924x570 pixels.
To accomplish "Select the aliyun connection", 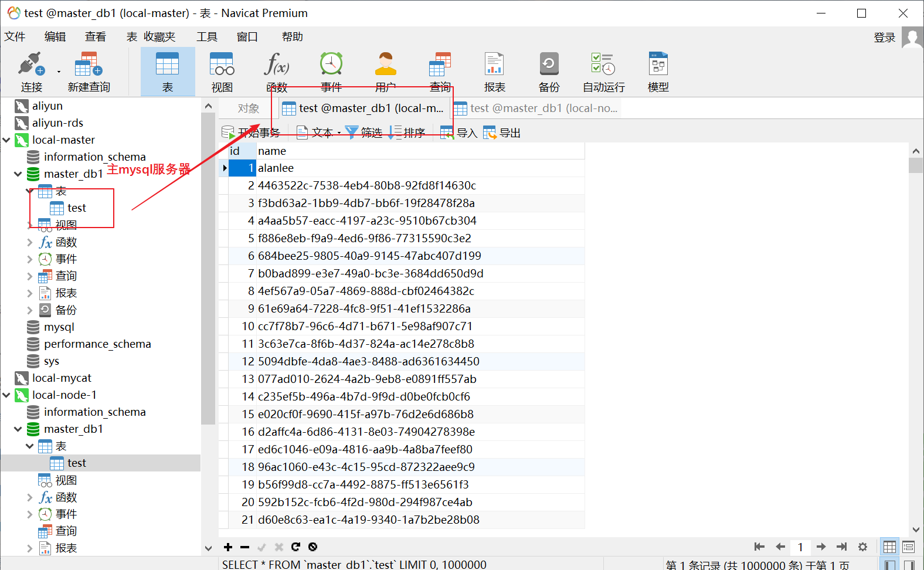I will click(x=47, y=106).
